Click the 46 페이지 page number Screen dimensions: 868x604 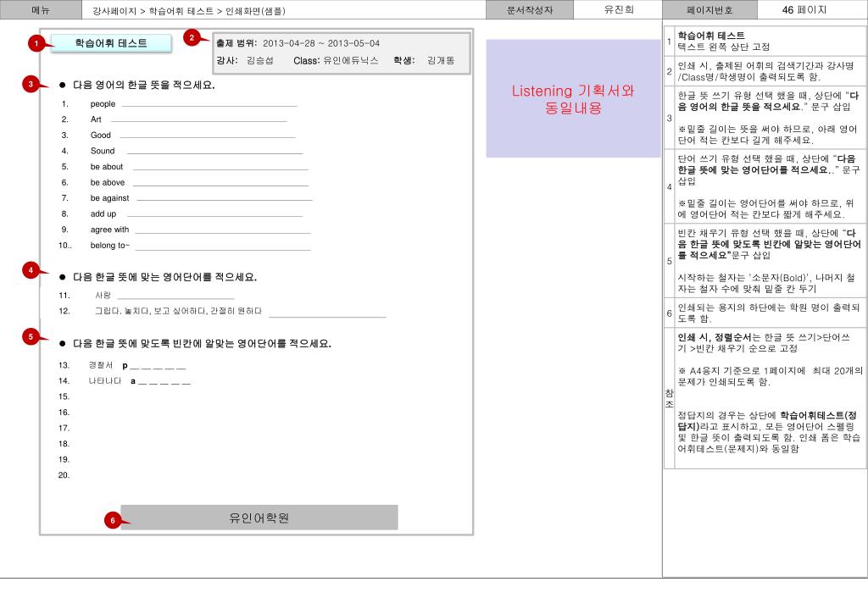click(x=804, y=10)
